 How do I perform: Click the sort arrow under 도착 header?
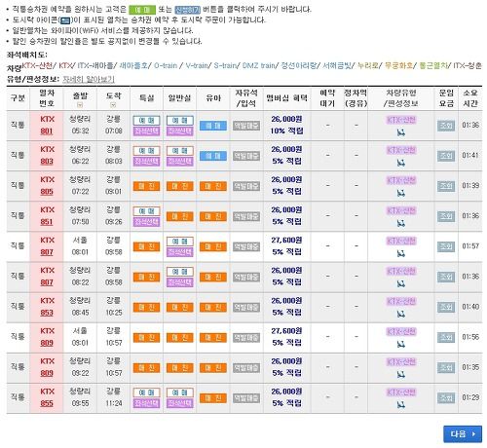pyautogui.click(x=113, y=104)
